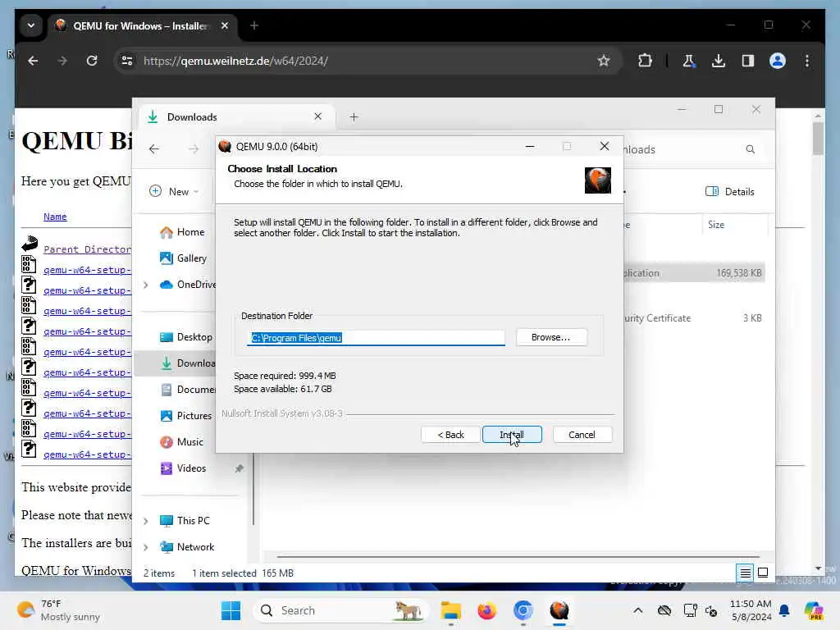Add a new File Explorer tab
The height and width of the screenshot is (630, 840).
click(x=354, y=116)
